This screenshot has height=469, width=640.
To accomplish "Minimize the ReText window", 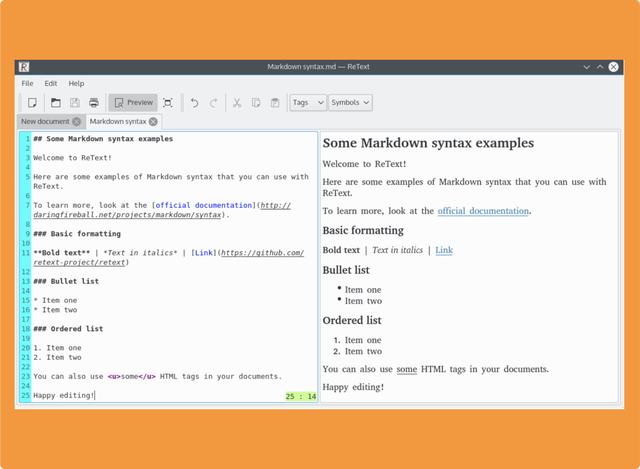I will click(x=587, y=67).
